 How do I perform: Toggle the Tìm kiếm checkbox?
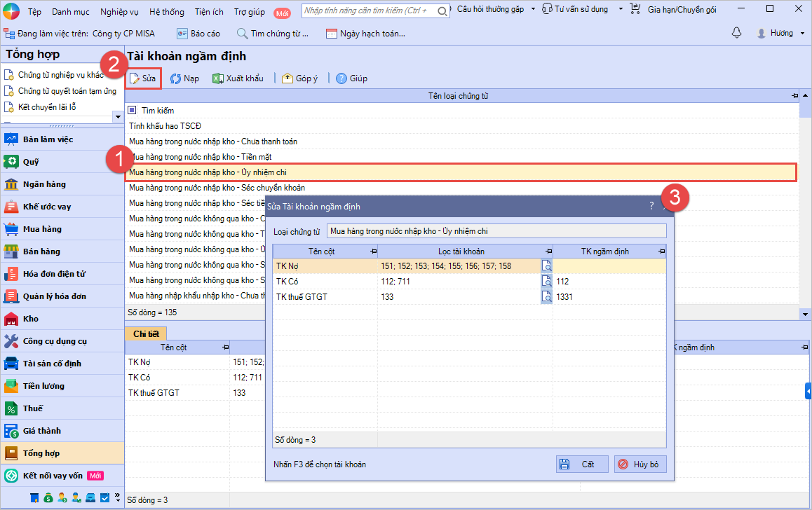click(x=133, y=111)
